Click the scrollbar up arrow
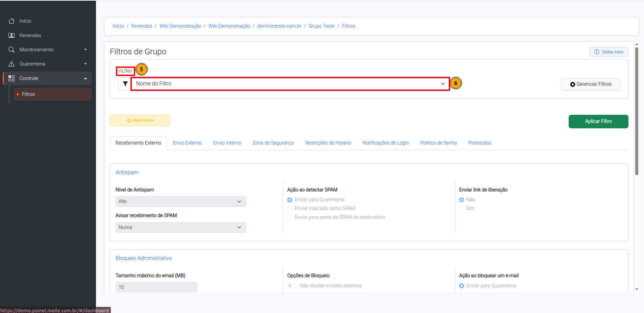644x313 pixels. coord(637,44)
